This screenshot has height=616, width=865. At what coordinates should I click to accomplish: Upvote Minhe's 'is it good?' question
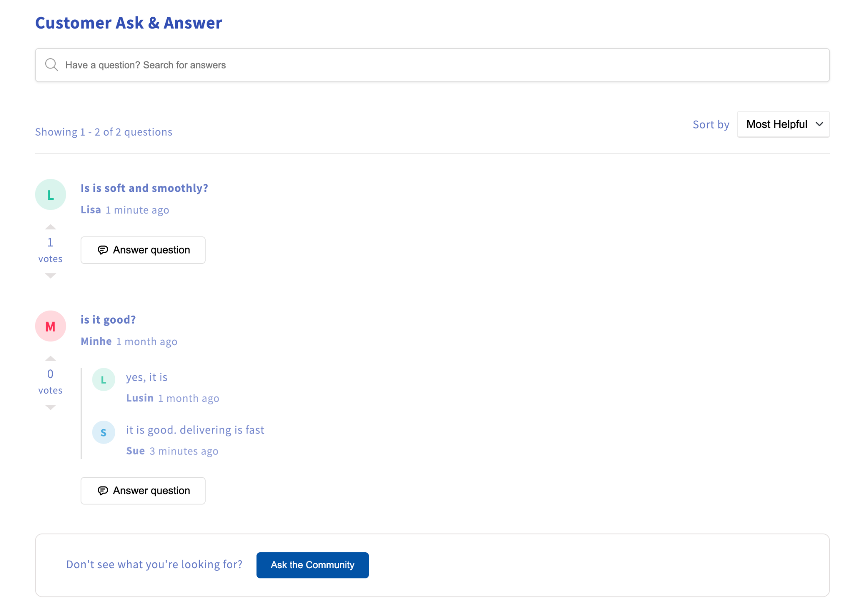pyautogui.click(x=50, y=359)
